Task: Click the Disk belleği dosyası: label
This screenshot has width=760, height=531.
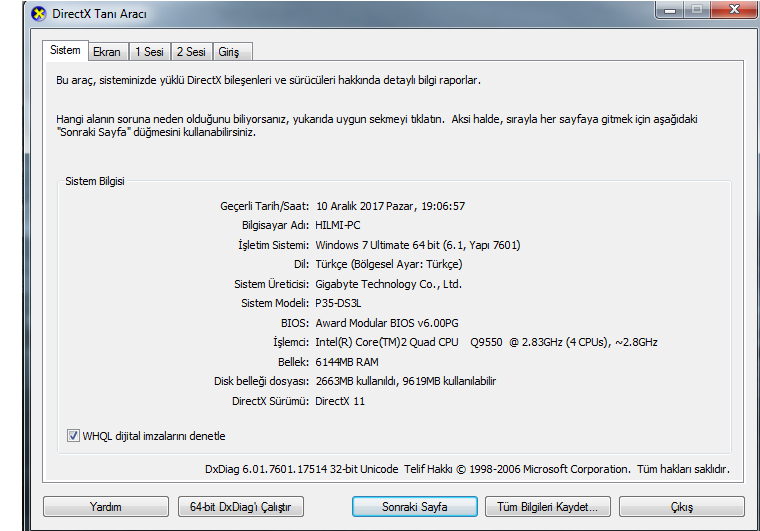Action: (262, 381)
